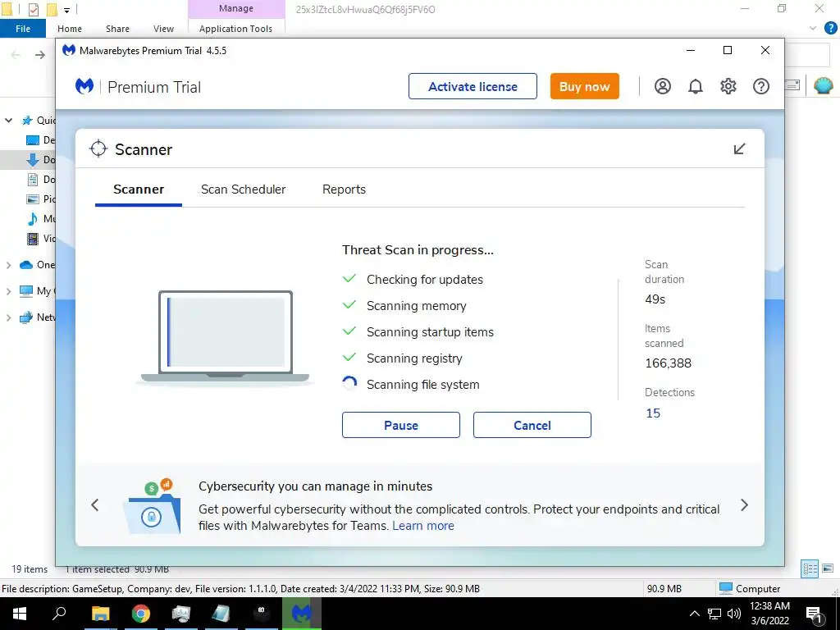The image size is (840, 630).
Task: Select Desktop in Explorer sidebar
Action: pyautogui.click(x=39, y=139)
